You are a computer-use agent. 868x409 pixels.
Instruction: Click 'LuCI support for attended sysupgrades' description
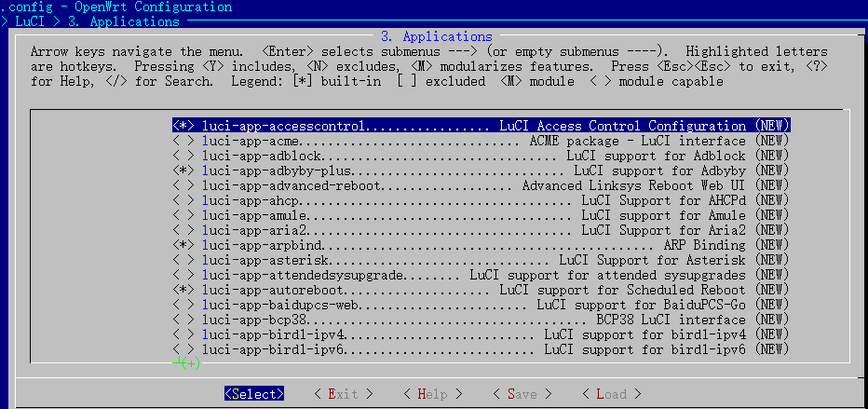coord(608,275)
